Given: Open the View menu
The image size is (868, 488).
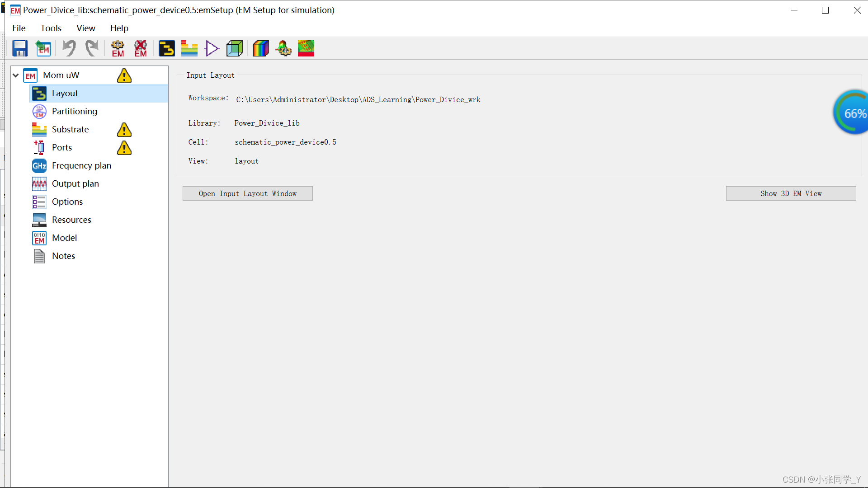Looking at the screenshot, I should [85, 28].
